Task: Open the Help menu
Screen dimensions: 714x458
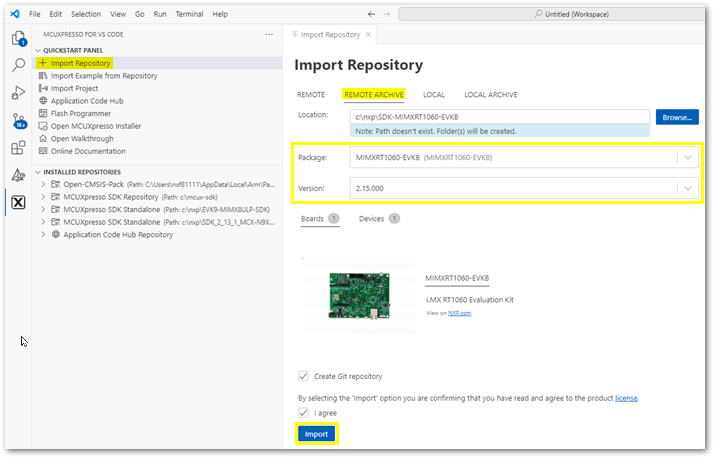Action: point(220,14)
